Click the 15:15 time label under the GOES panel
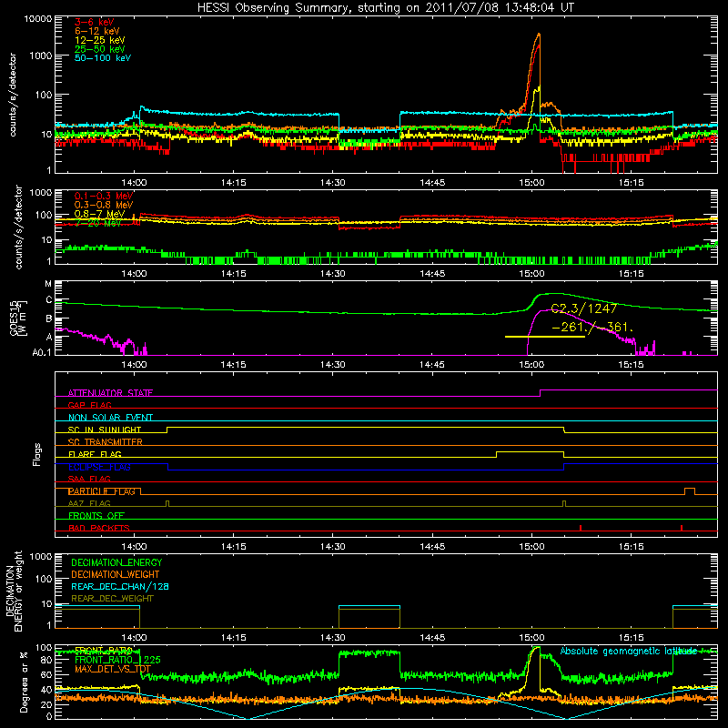The height and width of the screenshot is (728, 728). coord(631,365)
